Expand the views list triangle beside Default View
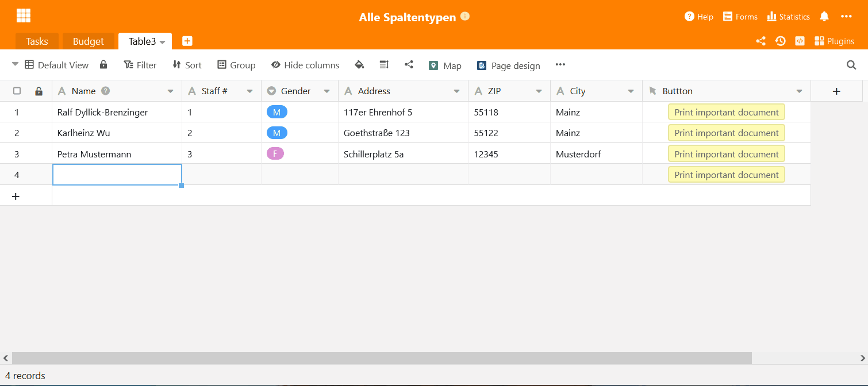868x386 pixels. 16,64
